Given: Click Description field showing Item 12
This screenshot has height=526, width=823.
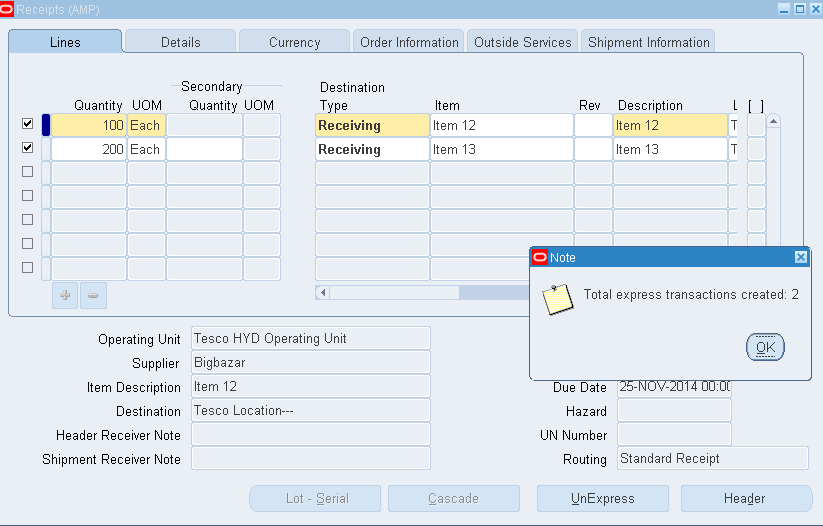Looking at the screenshot, I should [x=670, y=125].
